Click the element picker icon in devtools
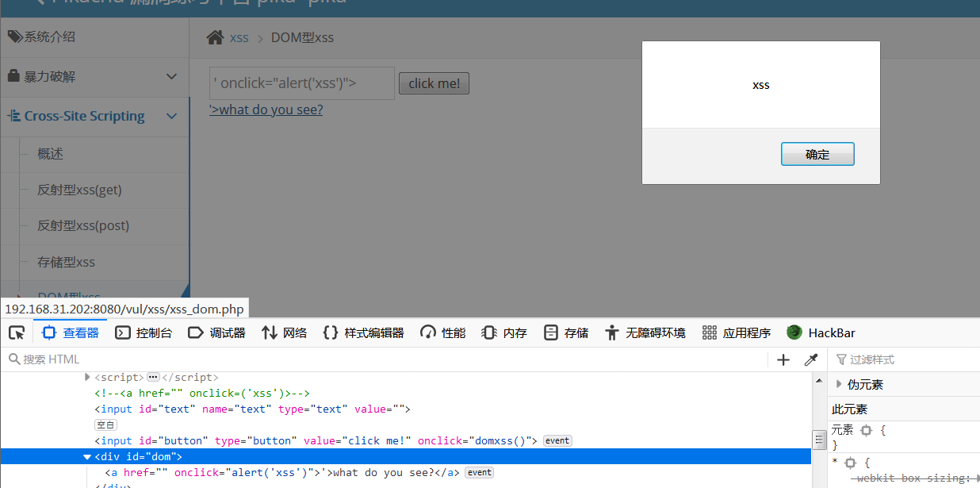Screen dimensions: 980x488 pyautogui.click(x=16, y=332)
